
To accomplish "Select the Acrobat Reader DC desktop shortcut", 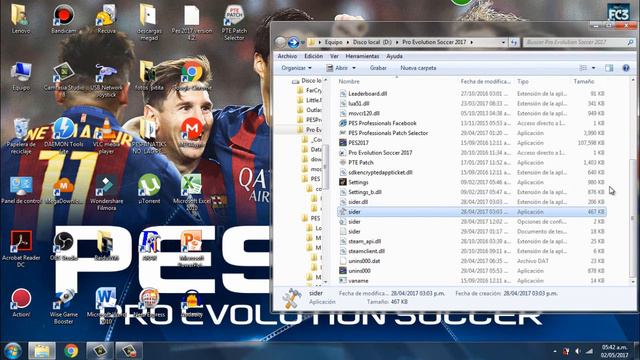I will (x=21, y=249).
